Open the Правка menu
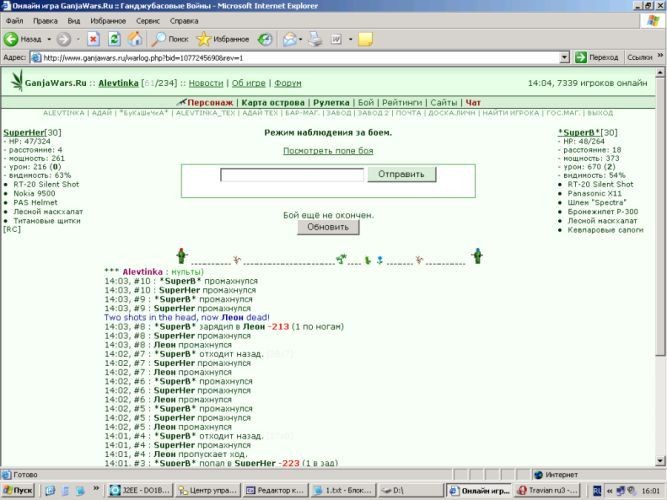The image size is (667, 500). pos(45,21)
